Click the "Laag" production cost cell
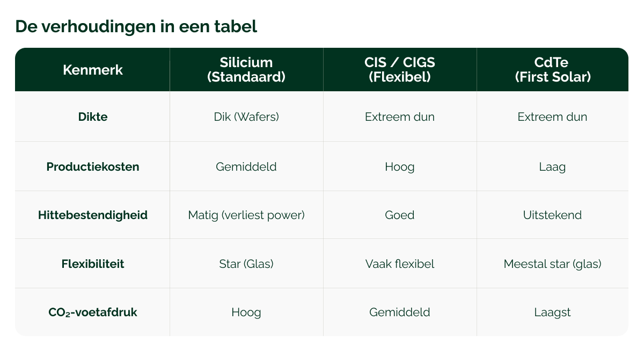This screenshot has height=357, width=644. coord(552,166)
